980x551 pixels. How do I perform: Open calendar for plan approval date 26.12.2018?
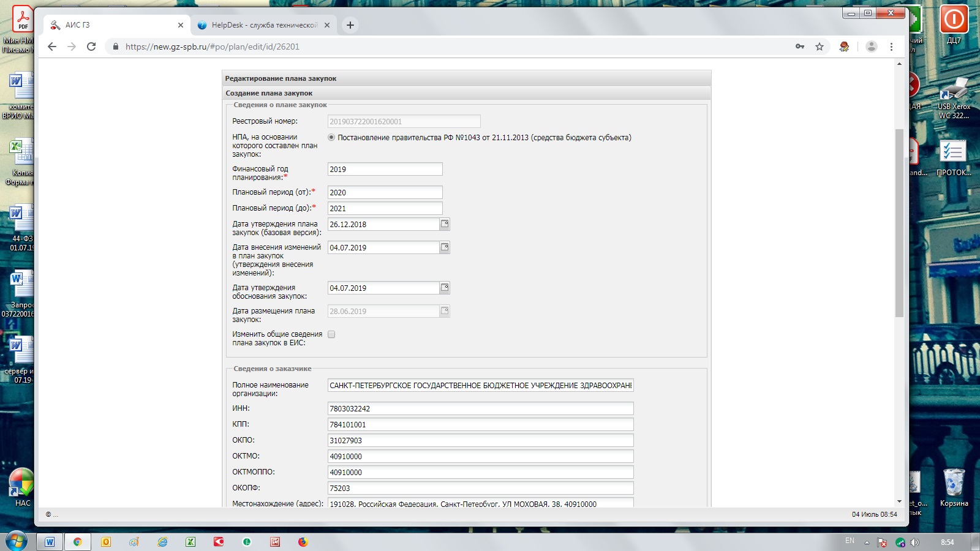pos(445,224)
